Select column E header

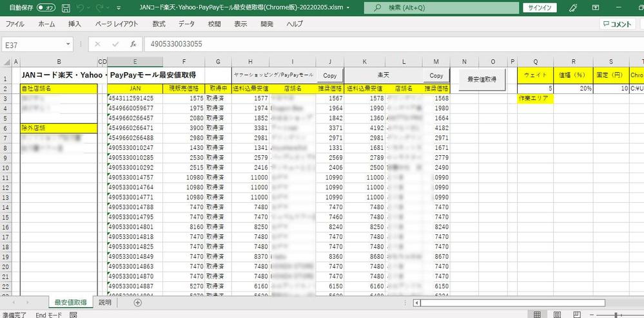click(x=135, y=62)
